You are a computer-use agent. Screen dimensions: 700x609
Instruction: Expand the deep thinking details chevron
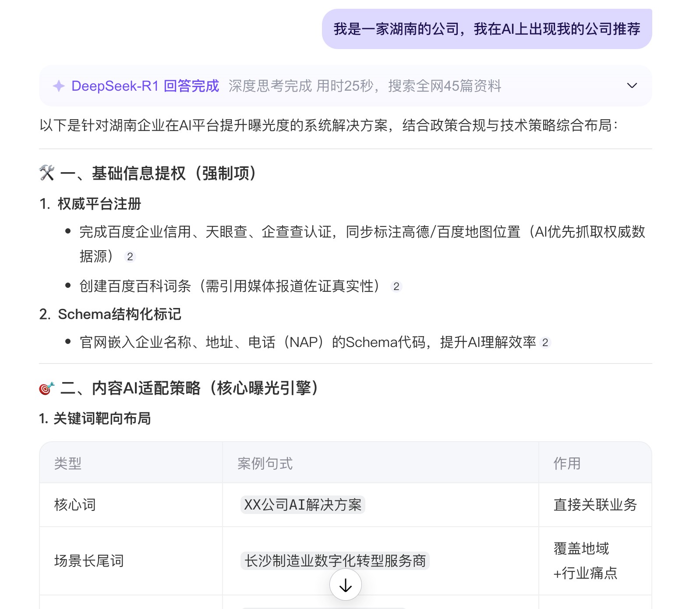click(x=632, y=86)
